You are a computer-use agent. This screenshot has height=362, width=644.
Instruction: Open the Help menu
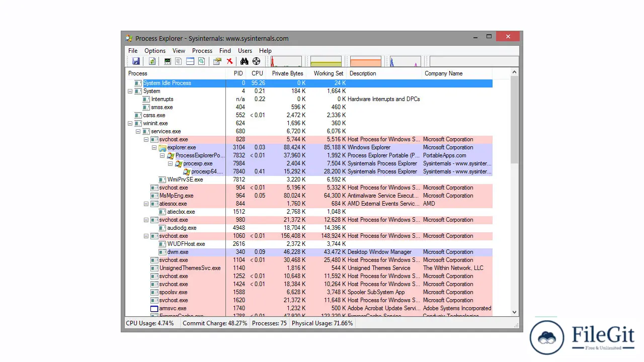click(x=265, y=51)
